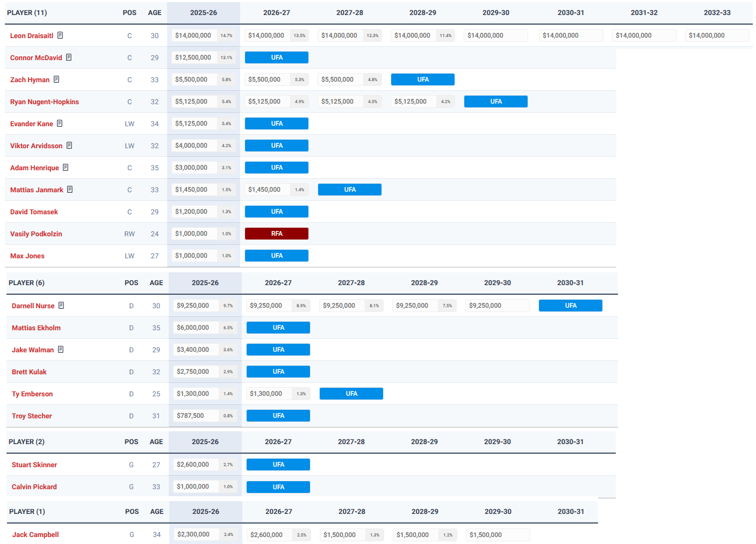Open the Connor McDavid player link
756x544 pixels.
(36, 58)
